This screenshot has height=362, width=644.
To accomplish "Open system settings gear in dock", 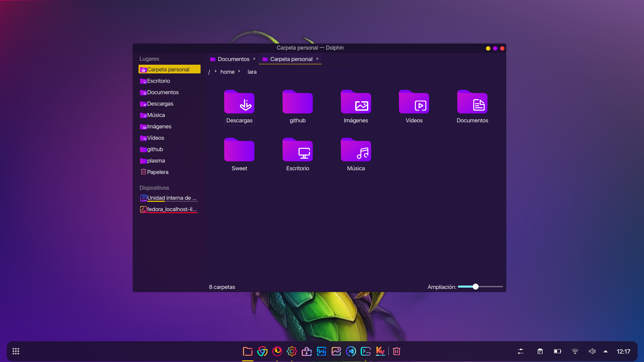I will click(292, 351).
